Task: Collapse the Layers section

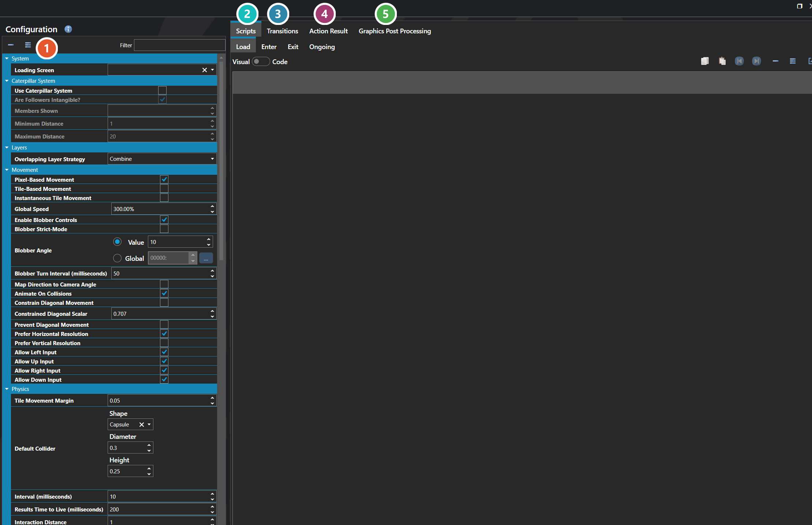Action: pyautogui.click(x=7, y=148)
